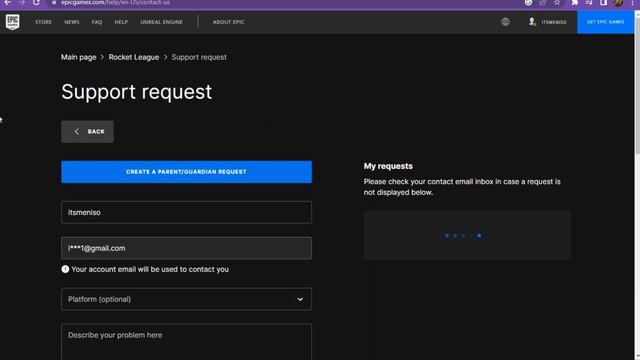640x360 pixels.
Task: Click the 'Please check your contact email inbox' text
Action: 462,187
